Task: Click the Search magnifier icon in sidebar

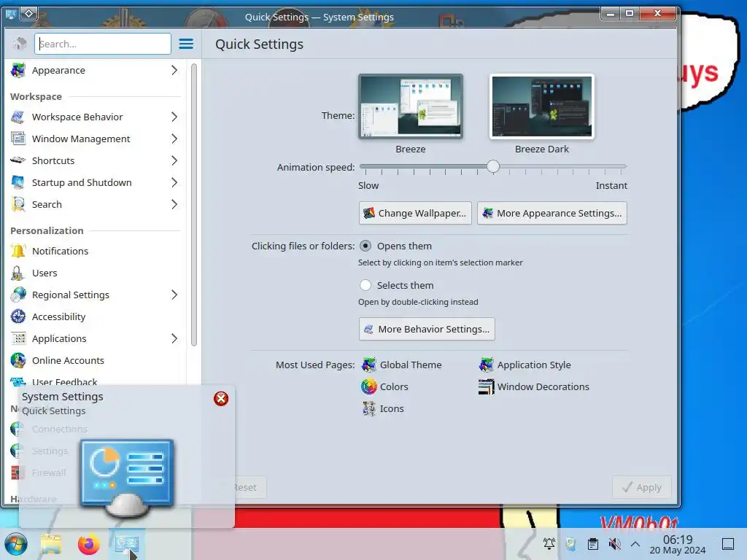Action: (18, 204)
